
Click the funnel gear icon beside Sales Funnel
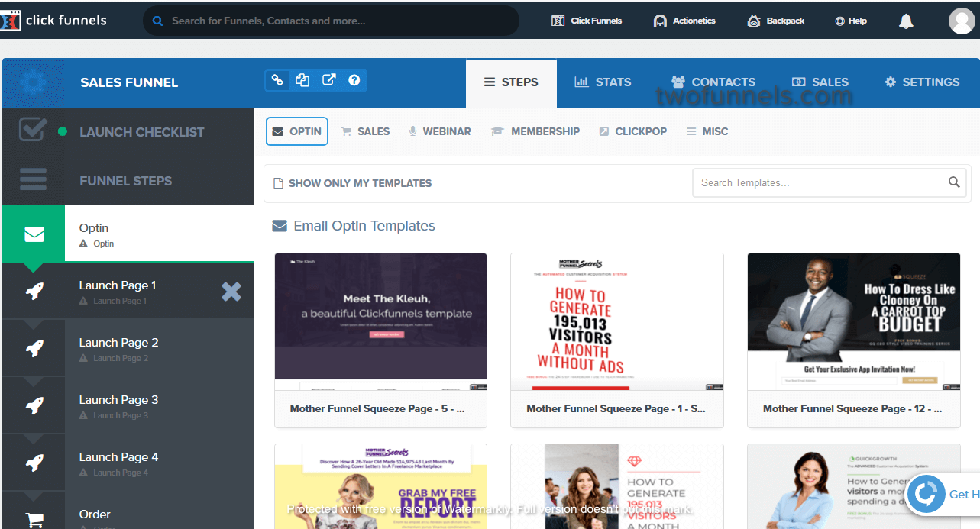(34, 82)
